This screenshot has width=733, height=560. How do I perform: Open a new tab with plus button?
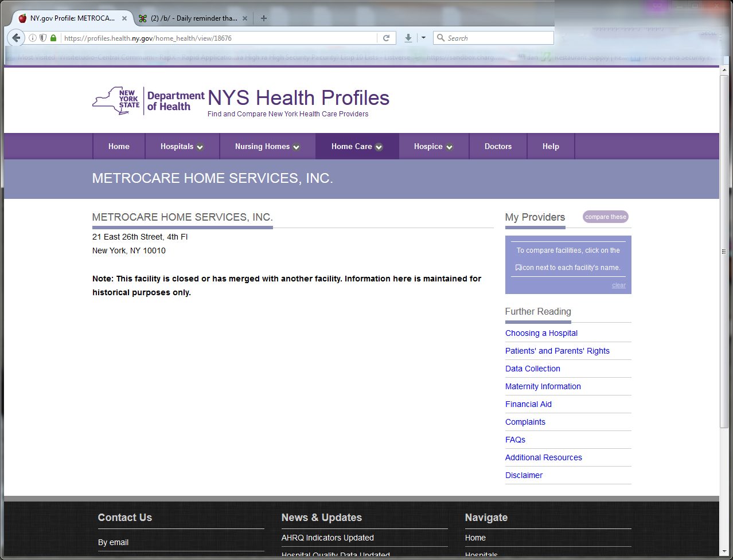coord(264,18)
